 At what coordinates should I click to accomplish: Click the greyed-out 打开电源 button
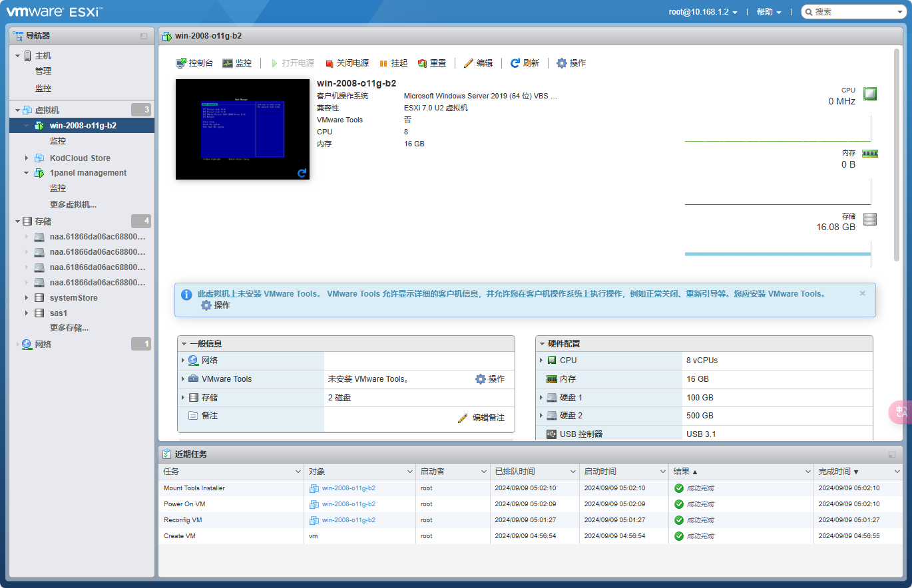click(x=293, y=63)
